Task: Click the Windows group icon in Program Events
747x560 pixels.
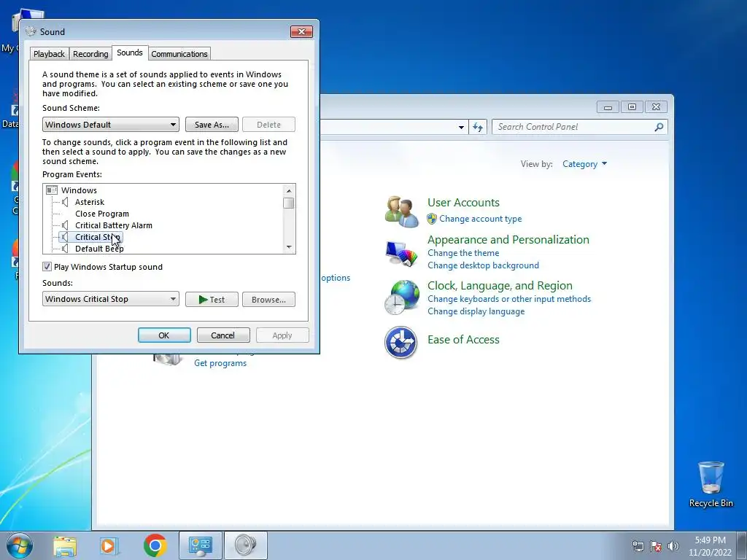Action: click(x=52, y=190)
